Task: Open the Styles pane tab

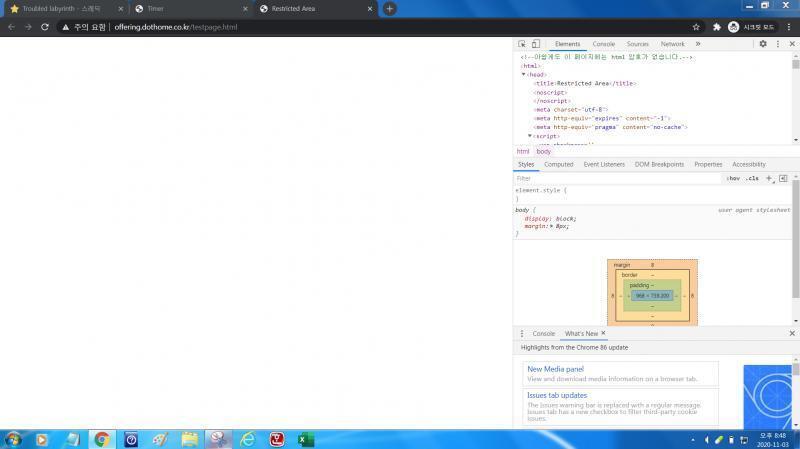Action: [x=526, y=164]
